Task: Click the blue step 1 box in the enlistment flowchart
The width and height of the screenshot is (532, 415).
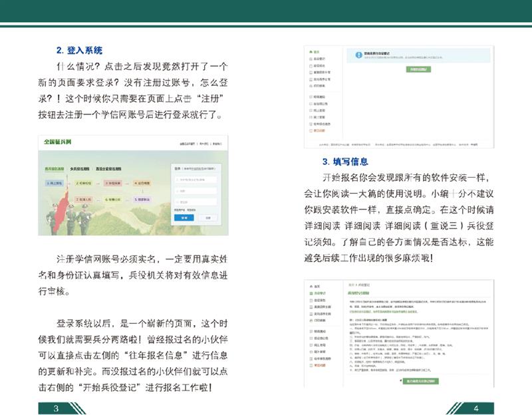Action: coord(55,184)
